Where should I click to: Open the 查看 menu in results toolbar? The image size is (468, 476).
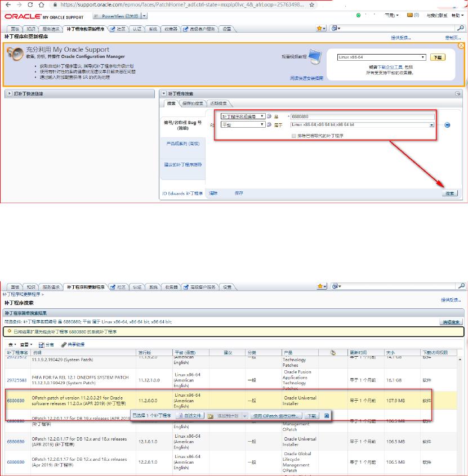26,344
